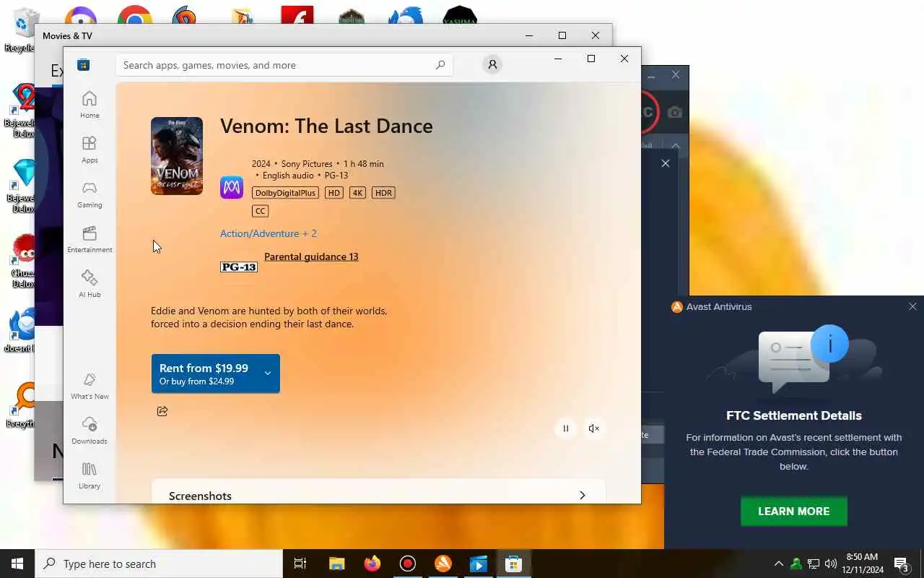
Task: Unmute the trailer audio
Action: [x=594, y=428]
